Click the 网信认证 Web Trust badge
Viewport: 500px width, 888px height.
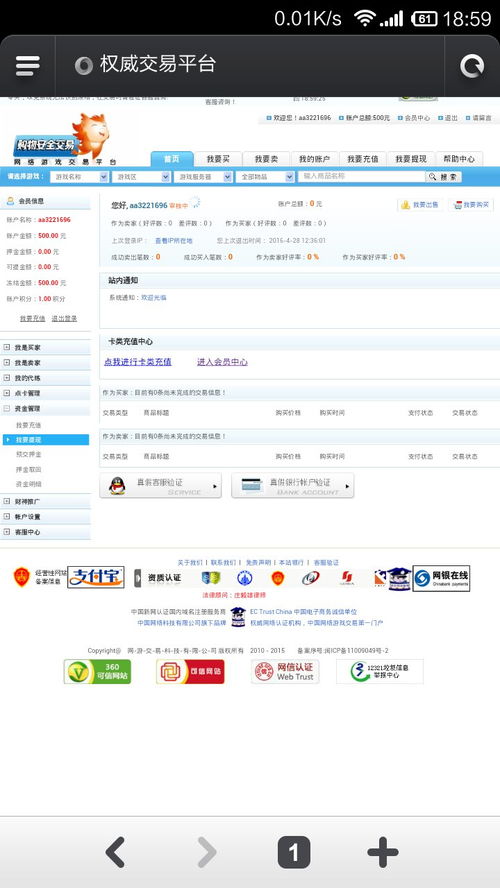coord(285,672)
